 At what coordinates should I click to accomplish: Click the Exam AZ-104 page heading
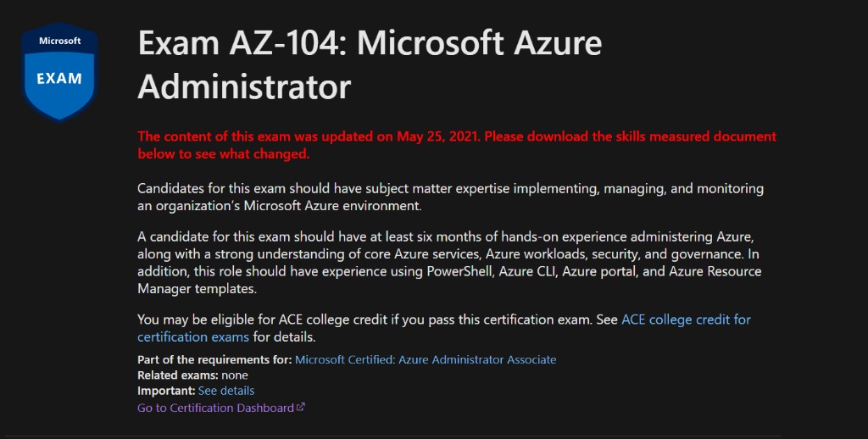pos(370,64)
